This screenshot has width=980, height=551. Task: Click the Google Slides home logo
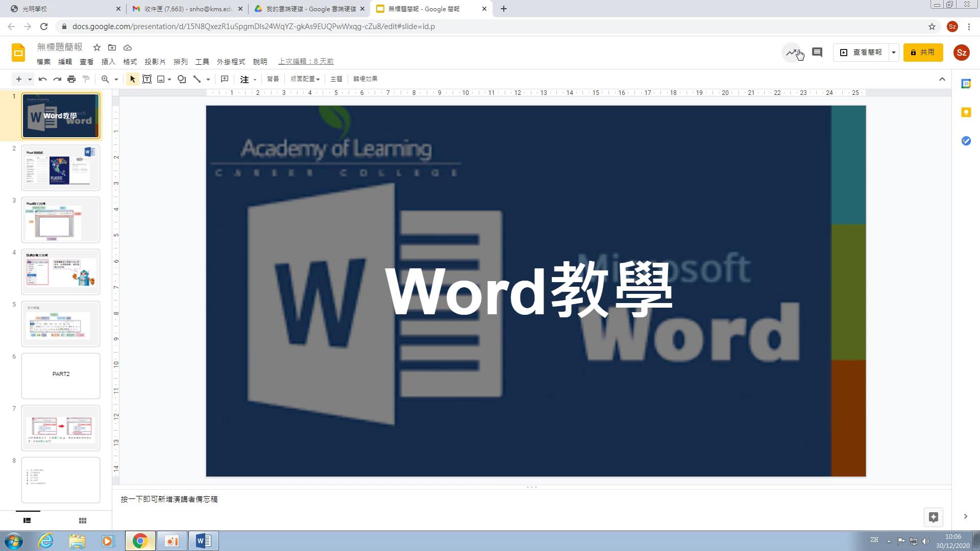point(18,53)
